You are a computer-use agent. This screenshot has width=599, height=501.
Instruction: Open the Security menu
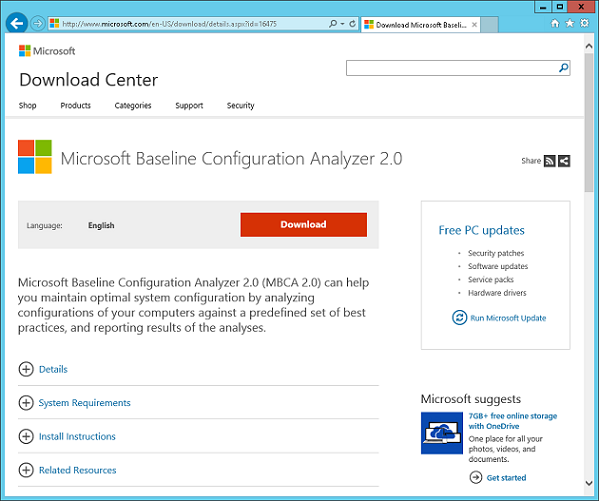pyautogui.click(x=241, y=105)
